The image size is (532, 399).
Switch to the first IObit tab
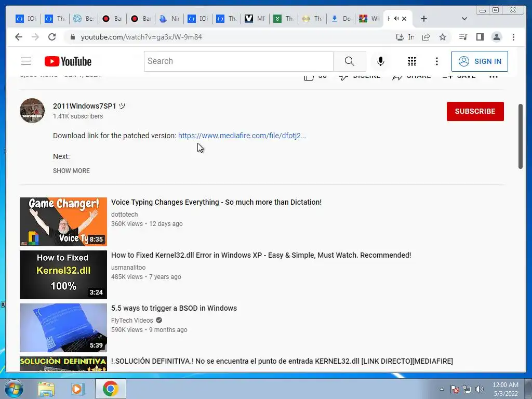(26, 19)
